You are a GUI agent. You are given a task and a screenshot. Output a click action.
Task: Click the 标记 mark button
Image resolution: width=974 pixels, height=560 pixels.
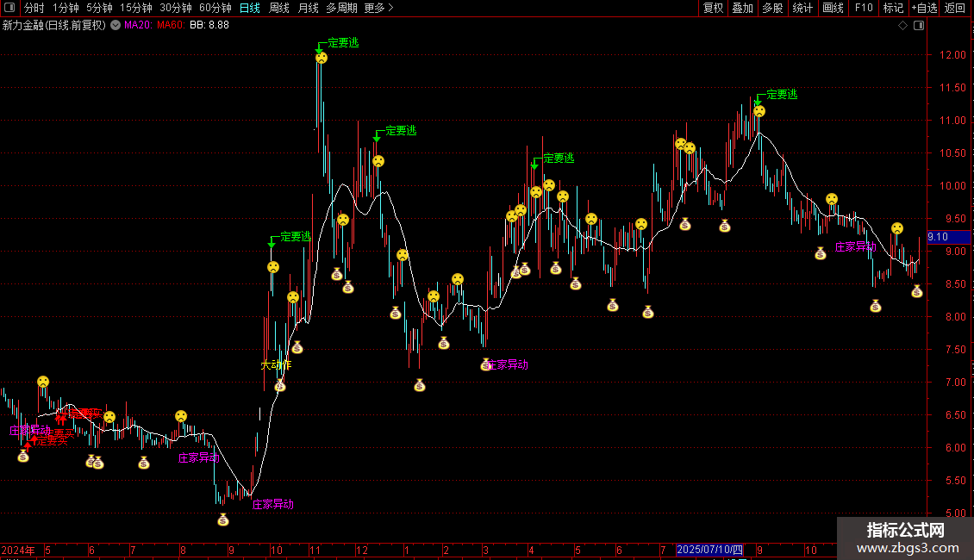pos(893,8)
